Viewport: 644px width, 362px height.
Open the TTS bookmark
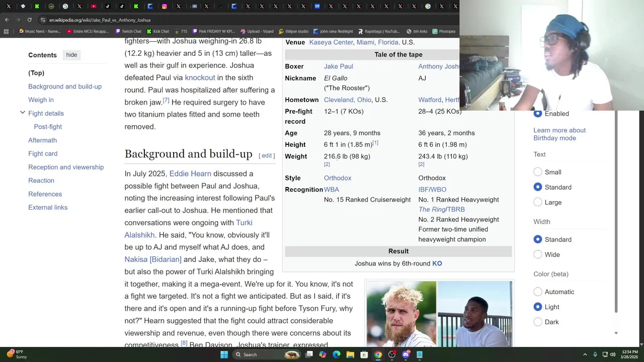click(181, 31)
